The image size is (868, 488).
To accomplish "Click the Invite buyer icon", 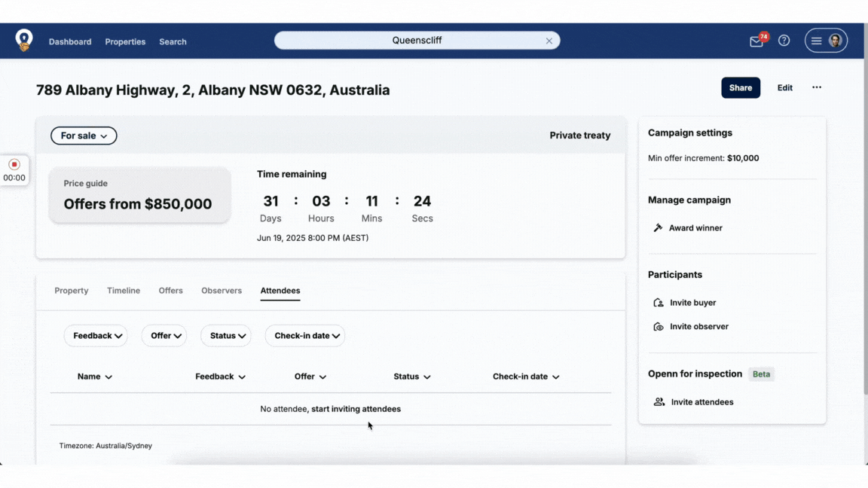I will tap(659, 303).
